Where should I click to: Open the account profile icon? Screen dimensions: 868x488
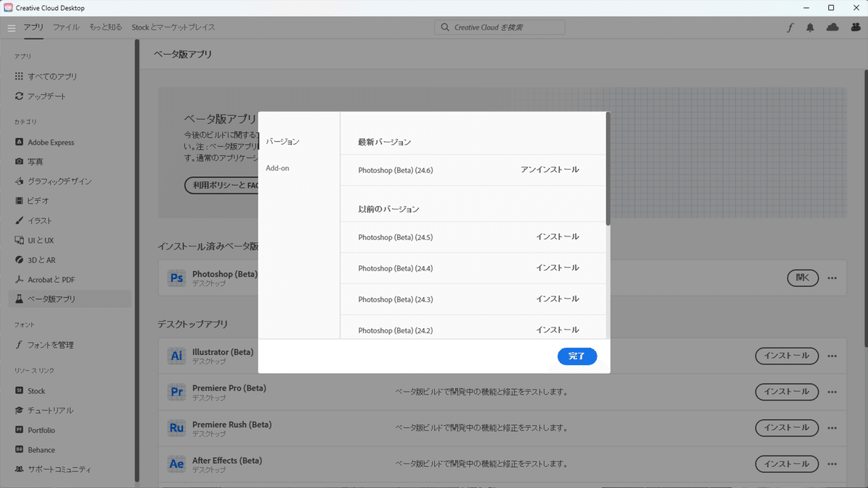(x=855, y=27)
